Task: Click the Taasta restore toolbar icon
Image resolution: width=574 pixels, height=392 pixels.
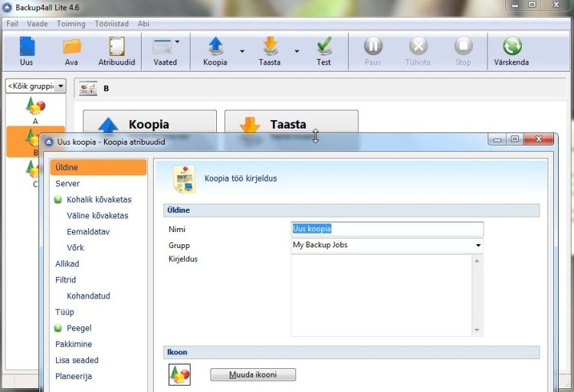Action: point(271,47)
